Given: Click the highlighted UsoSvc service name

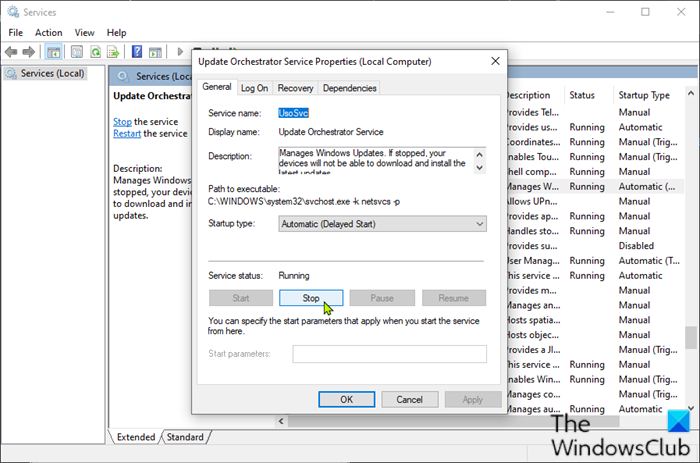Looking at the screenshot, I should click(293, 113).
